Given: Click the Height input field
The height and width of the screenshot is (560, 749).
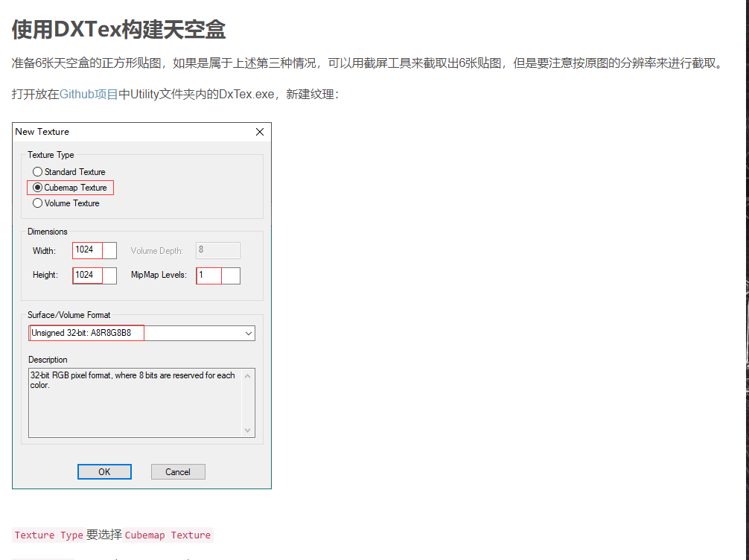Looking at the screenshot, I should (95, 276).
